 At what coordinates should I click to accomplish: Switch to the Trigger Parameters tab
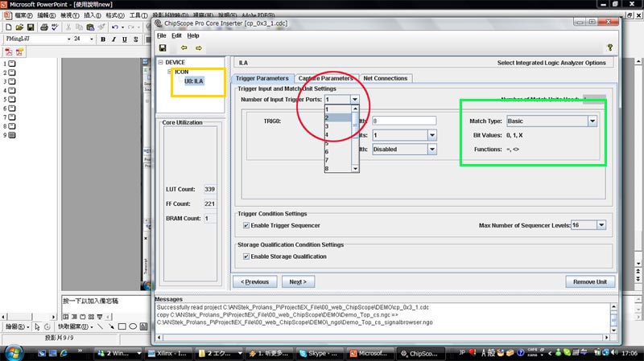click(x=262, y=78)
